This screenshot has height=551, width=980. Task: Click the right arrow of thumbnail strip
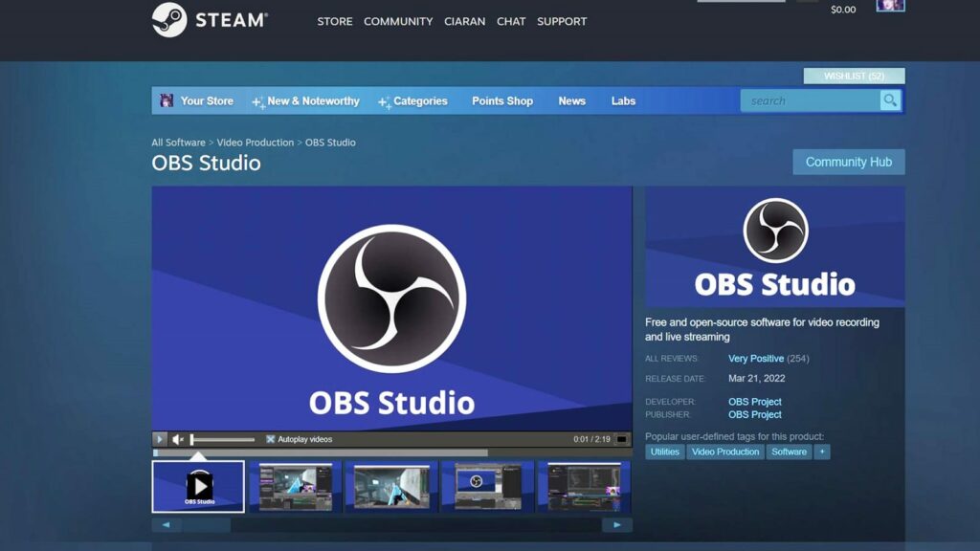pos(617,525)
